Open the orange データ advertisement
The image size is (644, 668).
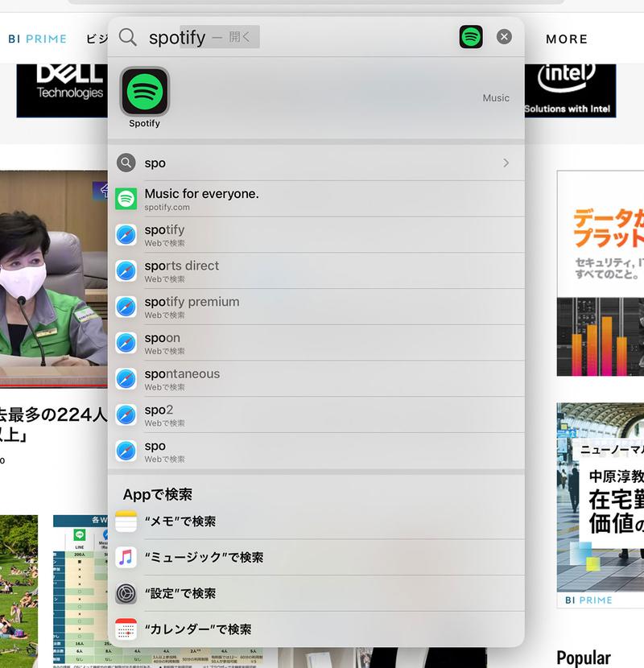pos(601,274)
